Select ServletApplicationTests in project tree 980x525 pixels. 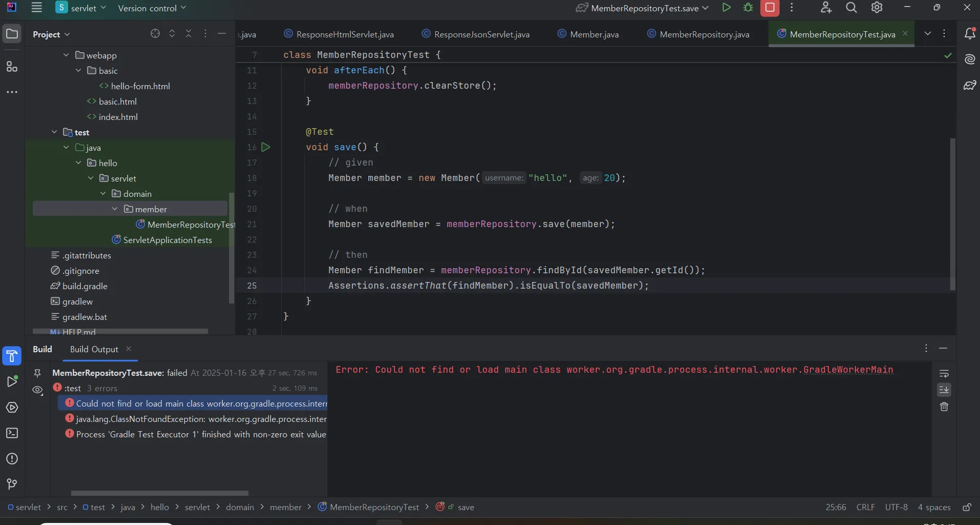click(x=168, y=240)
